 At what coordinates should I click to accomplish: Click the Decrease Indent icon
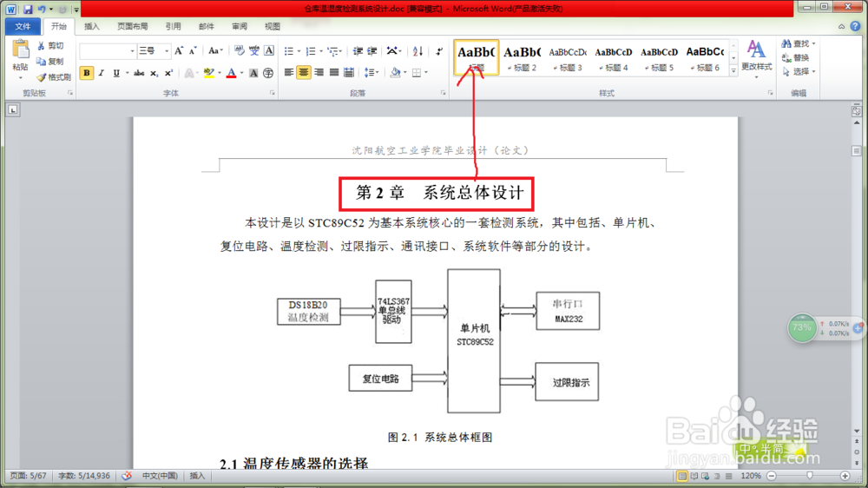[x=358, y=51]
